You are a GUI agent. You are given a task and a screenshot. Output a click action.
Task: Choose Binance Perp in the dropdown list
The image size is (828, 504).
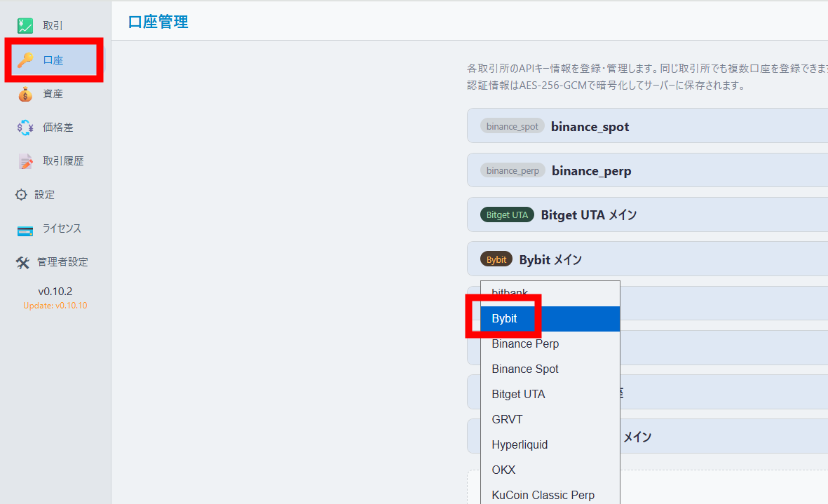(x=525, y=343)
